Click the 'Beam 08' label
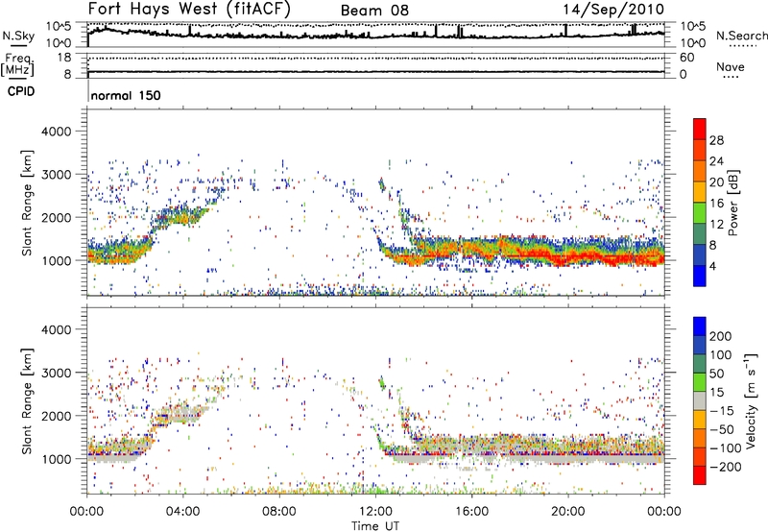This screenshot has width=768, height=532. [x=374, y=11]
